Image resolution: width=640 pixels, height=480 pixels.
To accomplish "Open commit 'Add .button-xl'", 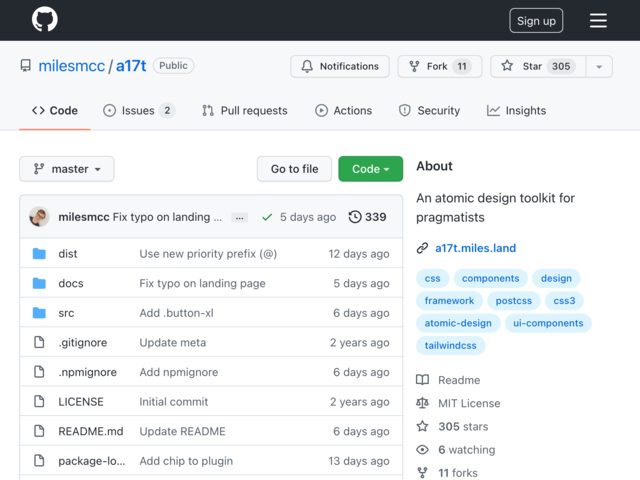I will (x=176, y=313).
